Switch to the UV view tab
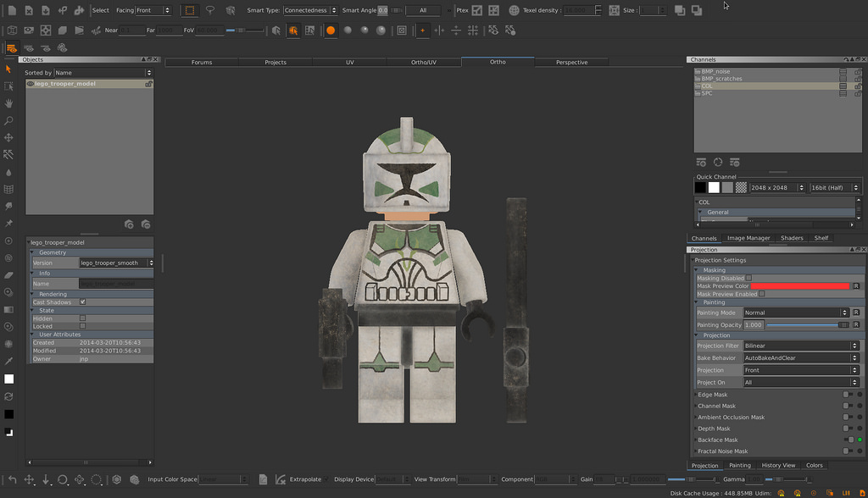 tap(350, 62)
